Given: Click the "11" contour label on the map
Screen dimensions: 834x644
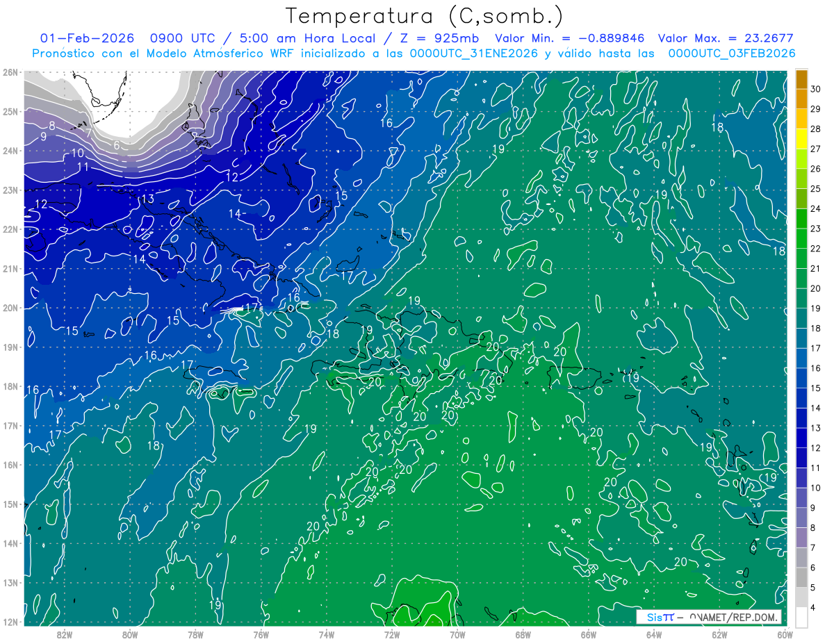Looking at the screenshot, I should pos(83,167).
